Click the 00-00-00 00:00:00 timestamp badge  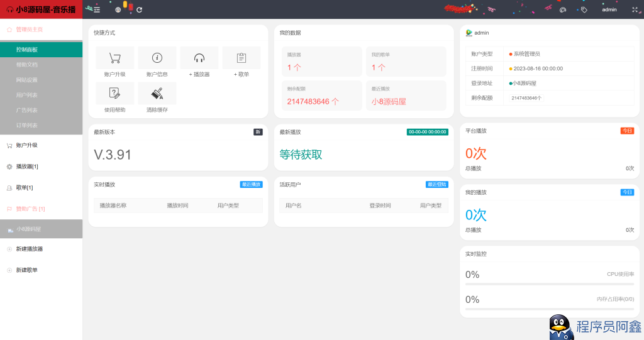pyautogui.click(x=427, y=132)
